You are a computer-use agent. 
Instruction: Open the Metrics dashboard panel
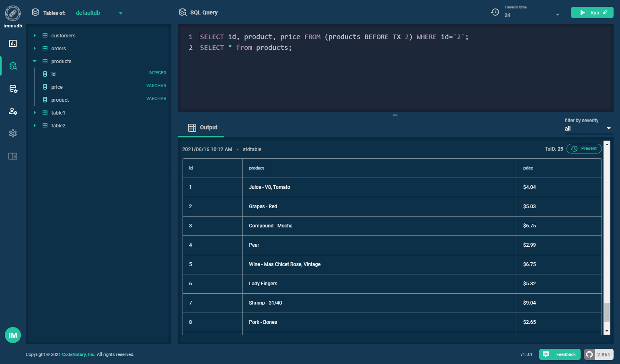(x=12, y=43)
